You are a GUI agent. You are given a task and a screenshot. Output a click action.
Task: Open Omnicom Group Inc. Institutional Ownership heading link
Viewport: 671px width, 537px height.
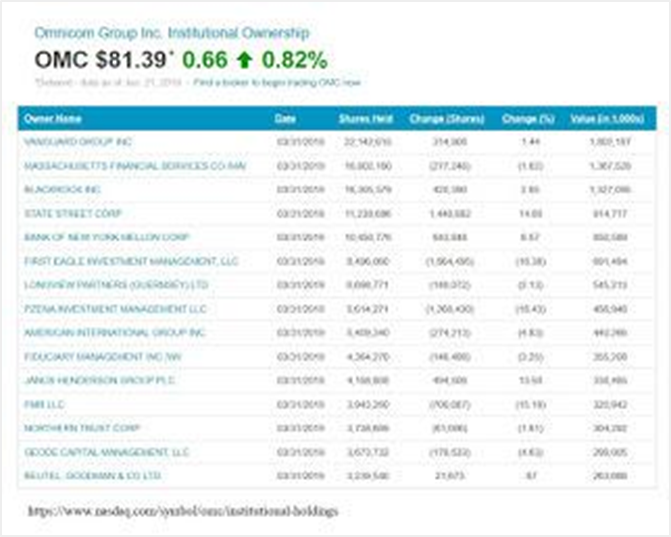click(172, 33)
